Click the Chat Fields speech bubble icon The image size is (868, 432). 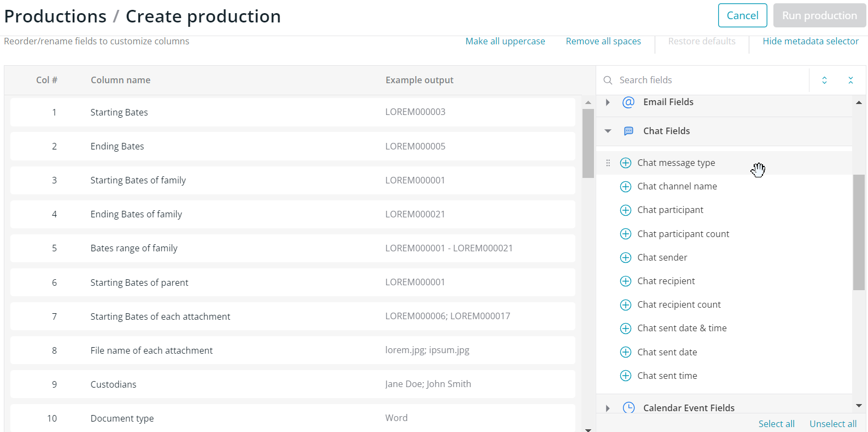(628, 131)
